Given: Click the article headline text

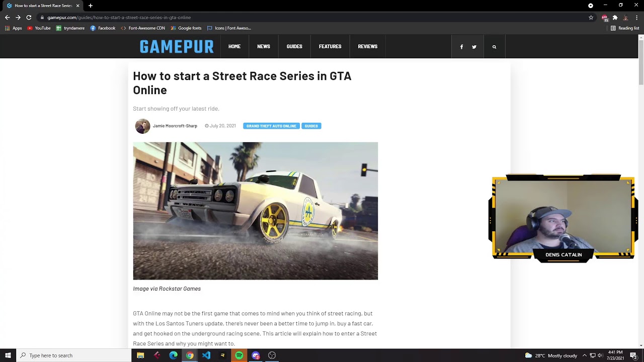Looking at the screenshot, I should point(242,83).
